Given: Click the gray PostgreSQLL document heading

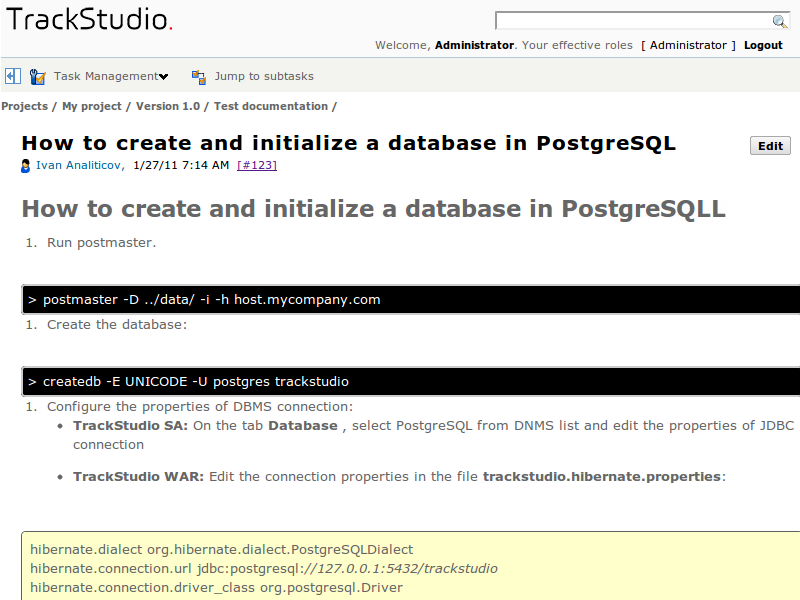Looking at the screenshot, I should [373, 209].
